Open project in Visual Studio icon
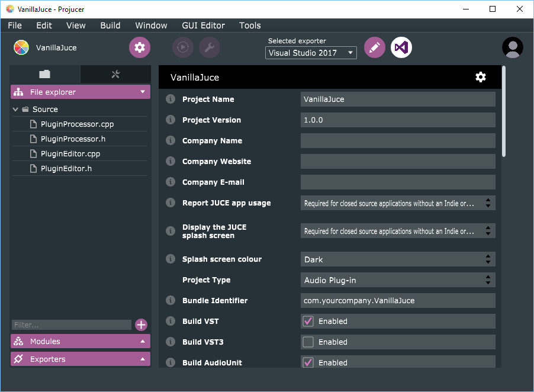 click(x=401, y=47)
